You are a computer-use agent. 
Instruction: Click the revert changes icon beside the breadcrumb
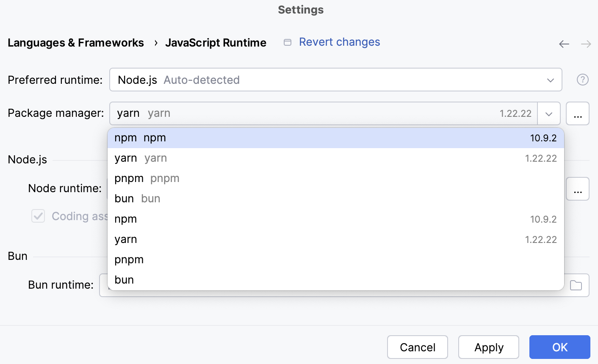point(287,42)
